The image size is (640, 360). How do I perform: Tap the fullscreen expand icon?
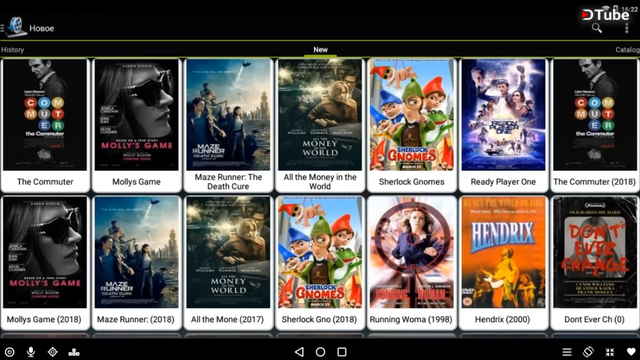[x=610, y=352]
